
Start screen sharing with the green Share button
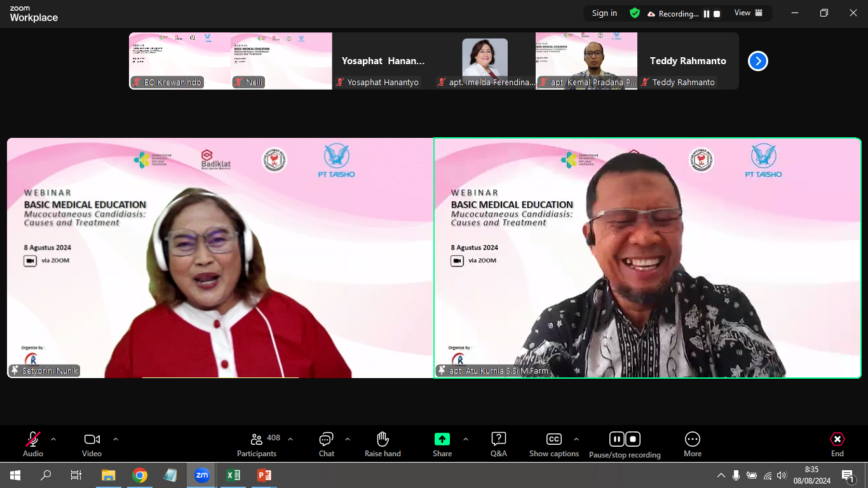[x=442, y=444]
